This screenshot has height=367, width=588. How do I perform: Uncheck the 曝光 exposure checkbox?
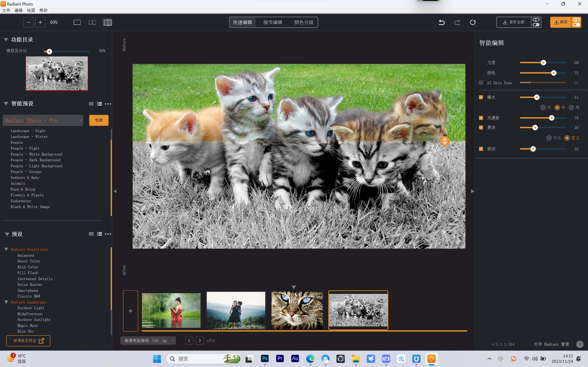tap(481, 97)
